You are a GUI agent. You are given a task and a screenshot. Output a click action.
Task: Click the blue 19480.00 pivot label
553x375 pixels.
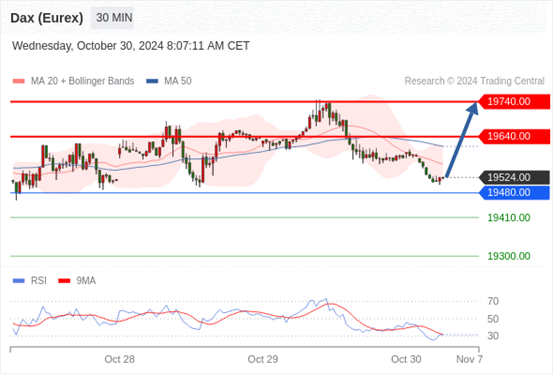point(514,193)
